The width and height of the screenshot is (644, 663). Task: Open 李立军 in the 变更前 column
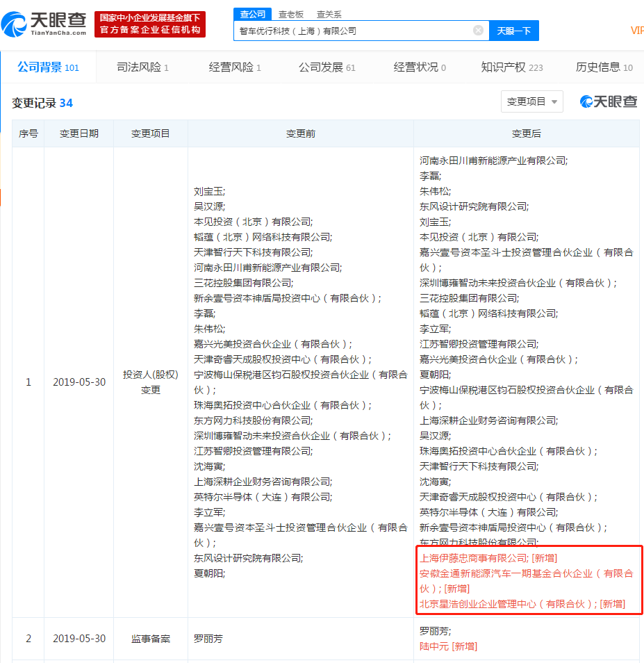coord(209,512)
